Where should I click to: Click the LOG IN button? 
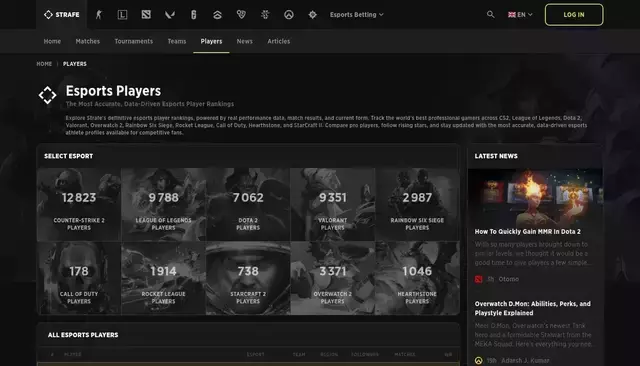click(x=574, y=15)
